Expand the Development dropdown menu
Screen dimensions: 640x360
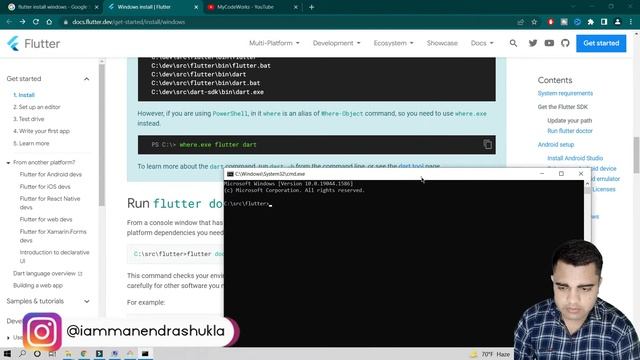tap(336, 43)
